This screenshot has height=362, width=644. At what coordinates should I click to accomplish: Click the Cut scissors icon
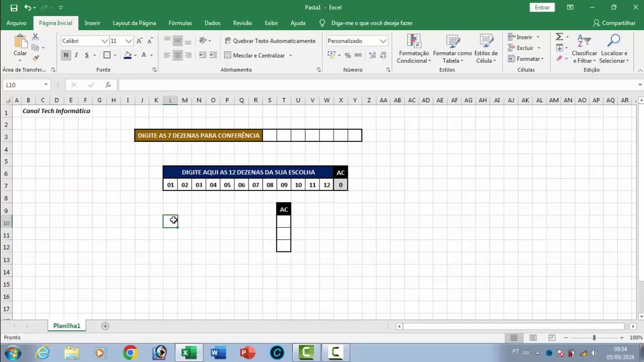35,37
